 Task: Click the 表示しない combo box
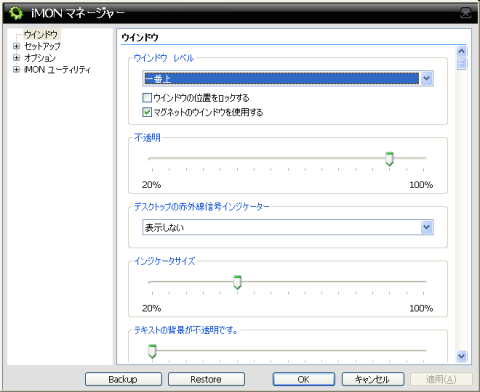pyautogui.click(x=288, y=227)
